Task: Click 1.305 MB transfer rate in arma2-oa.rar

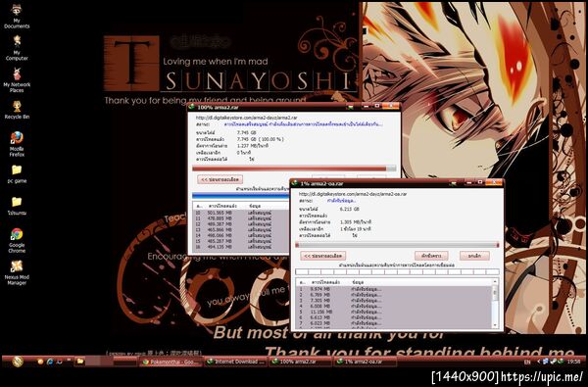Action: pyautogui.click(x=356, y=222)
